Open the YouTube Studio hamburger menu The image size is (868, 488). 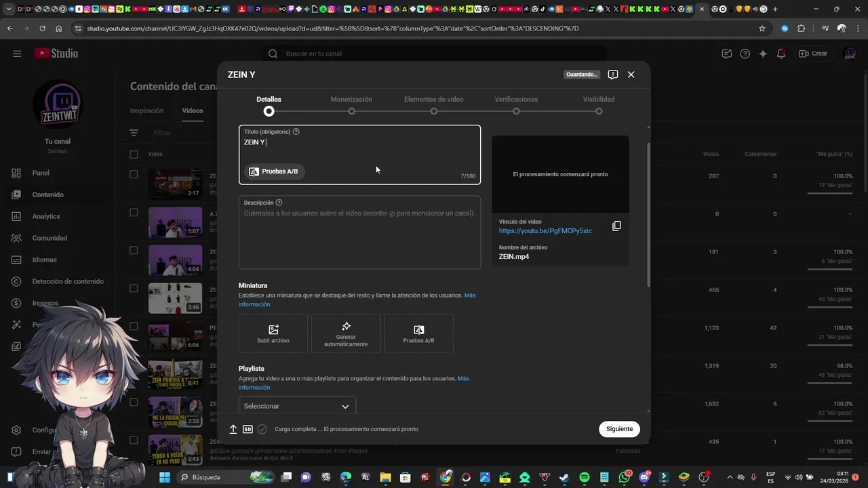point(17,54)
